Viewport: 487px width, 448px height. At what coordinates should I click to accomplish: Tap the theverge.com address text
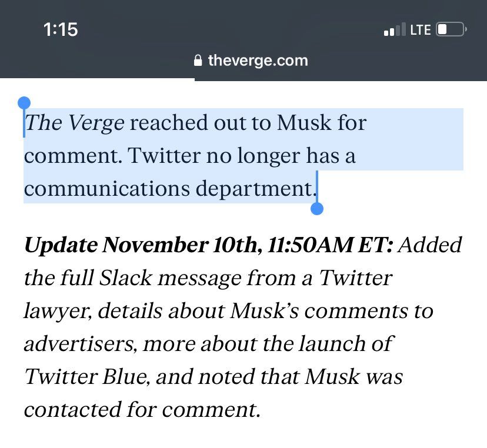258,61
